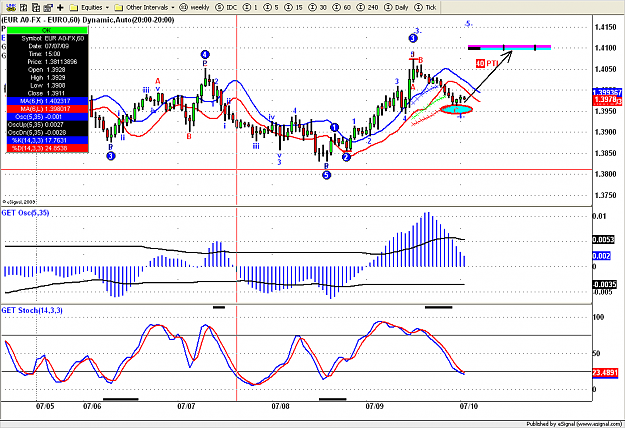Click the 0.0053 oscillator value tag
Viewport: 625px width, 428px height.
click(605, 240)
